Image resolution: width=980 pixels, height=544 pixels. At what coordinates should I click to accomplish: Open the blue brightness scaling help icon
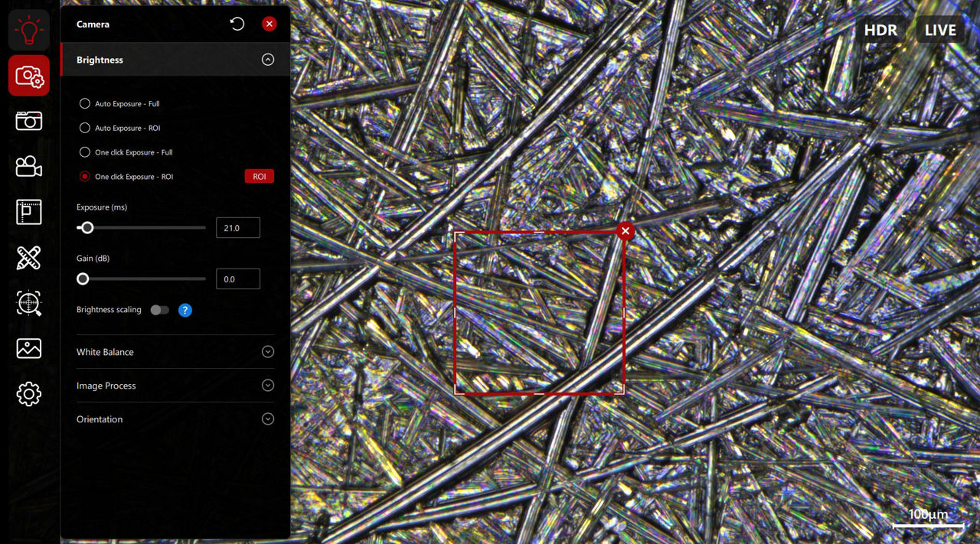185,310
